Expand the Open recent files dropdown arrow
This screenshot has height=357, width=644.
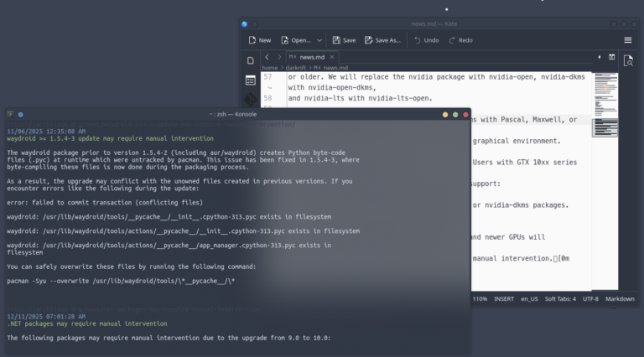click(x=319, y=39)
